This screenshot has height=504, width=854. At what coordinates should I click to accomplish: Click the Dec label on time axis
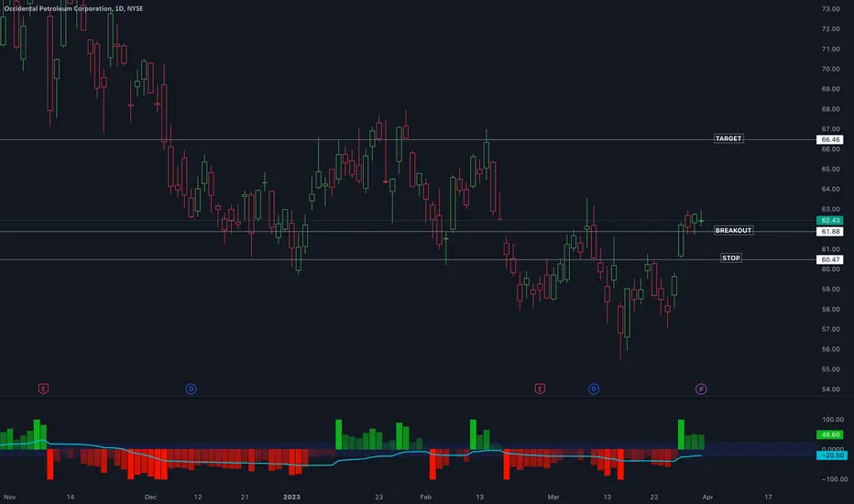[x=150, y=497]
